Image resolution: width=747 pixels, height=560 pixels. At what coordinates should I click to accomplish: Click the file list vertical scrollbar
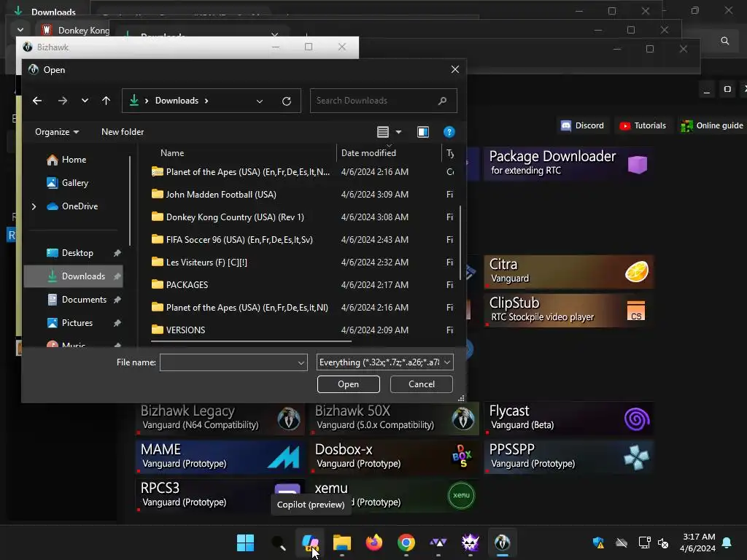(x=460, y=243)
